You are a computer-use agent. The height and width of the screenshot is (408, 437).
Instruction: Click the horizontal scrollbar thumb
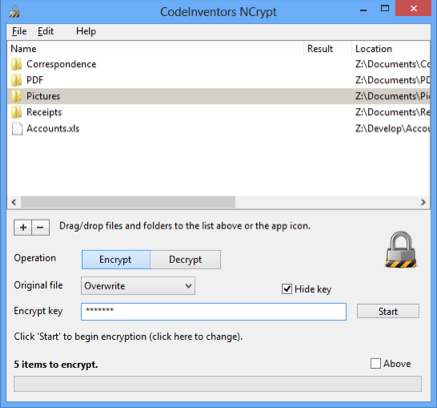(128, 202)
